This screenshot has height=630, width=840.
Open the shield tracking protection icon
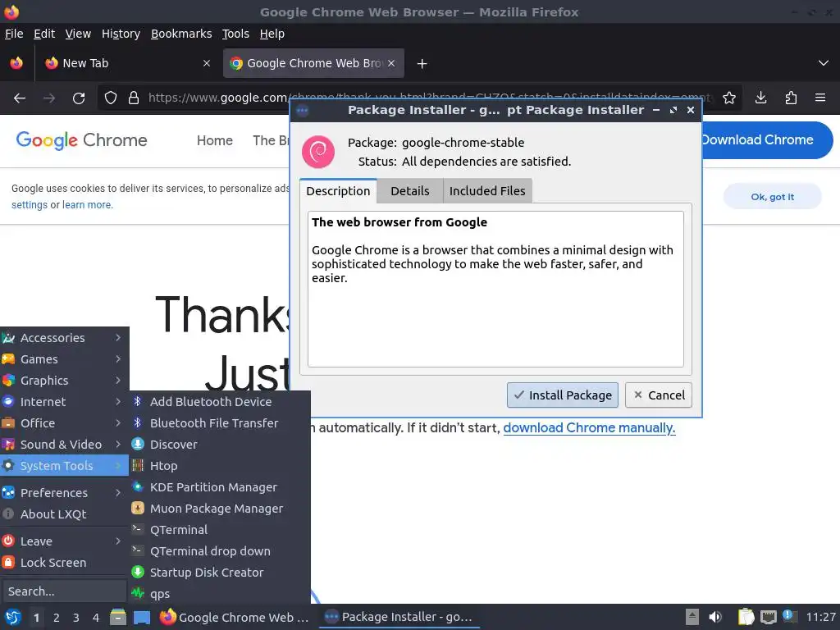tap(111, 98)
